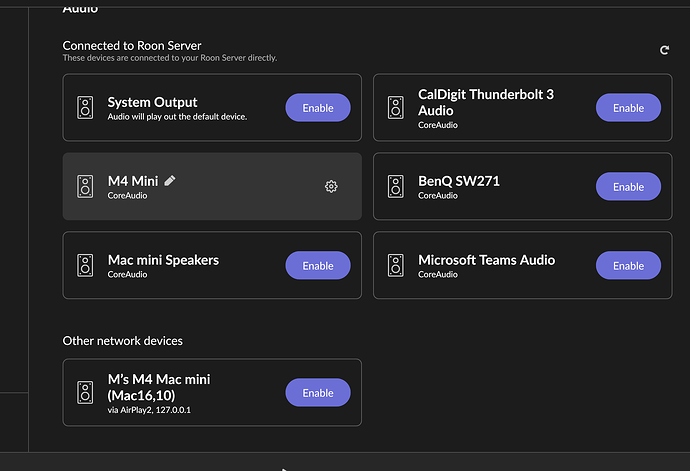The image size is (690, 471).
Task: Enable the BenQ SW271 device
Action: (x=628, y=187)
